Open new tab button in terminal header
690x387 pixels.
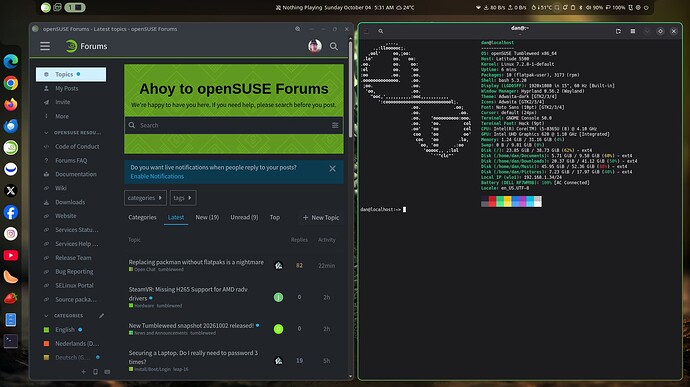(618, 31)
